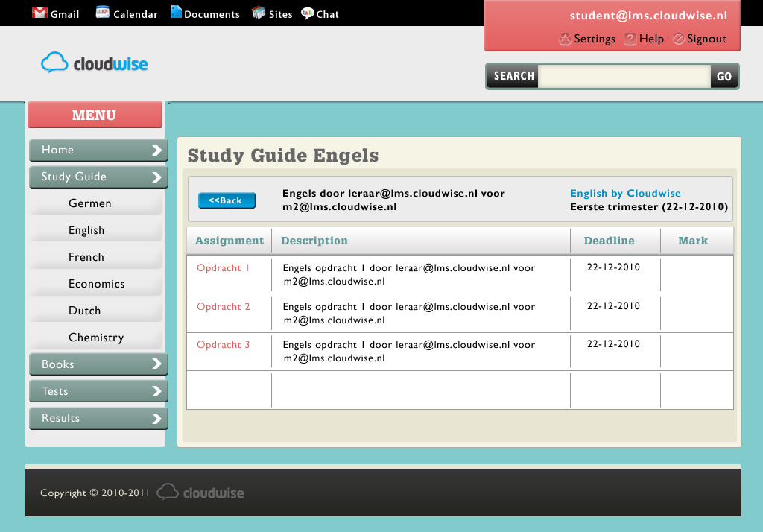The width and height of the screenshot is (763, 532).
Task: Click Chat text link in top bar
Action: click(x=328, y=14)
